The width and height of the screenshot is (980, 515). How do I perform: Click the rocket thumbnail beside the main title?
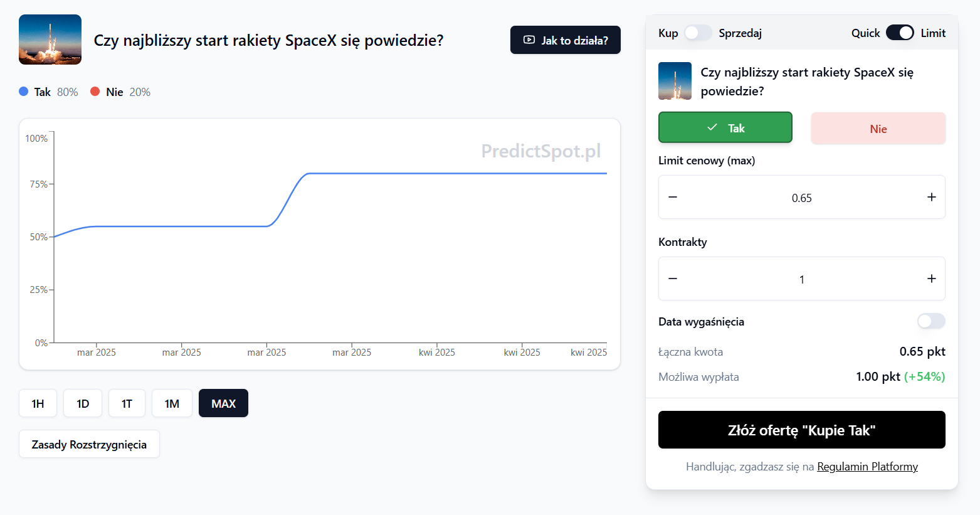tap(50, 40)
